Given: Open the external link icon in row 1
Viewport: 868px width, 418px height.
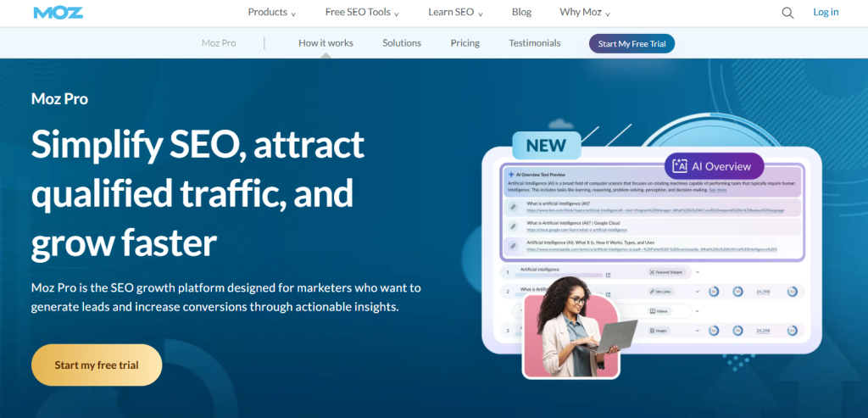Looking at the screenshot, I should click(x=609, y=275).
